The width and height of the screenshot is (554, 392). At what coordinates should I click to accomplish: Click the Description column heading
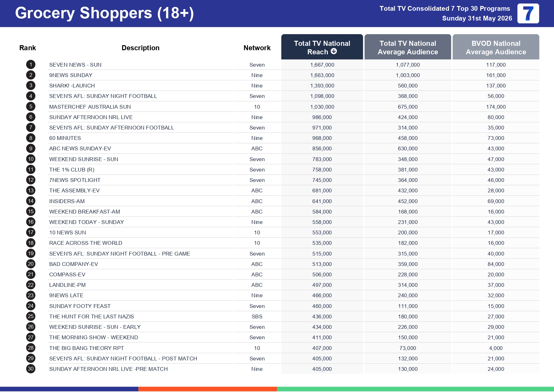click(x=141, y=48)
